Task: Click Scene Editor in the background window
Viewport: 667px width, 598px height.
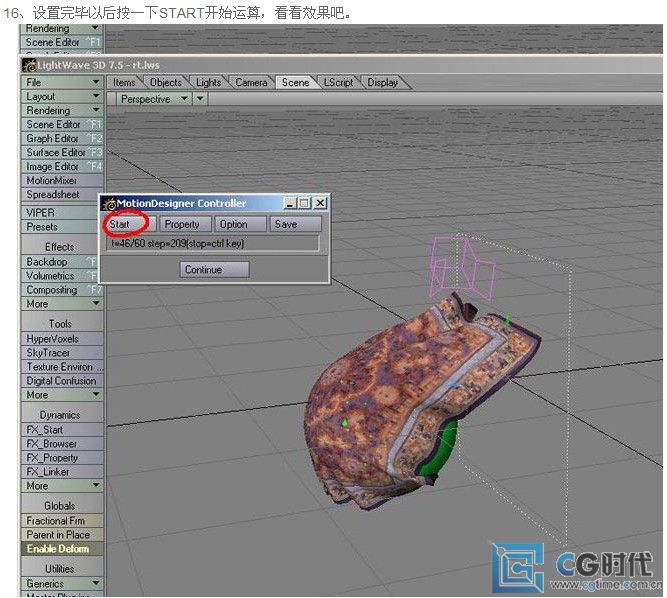Action: click(62, 42)
